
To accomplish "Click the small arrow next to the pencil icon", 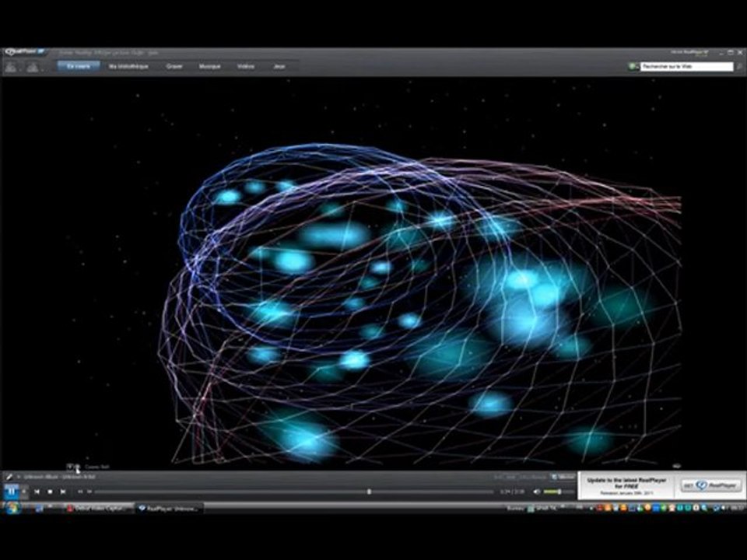I will coord(19,477).
